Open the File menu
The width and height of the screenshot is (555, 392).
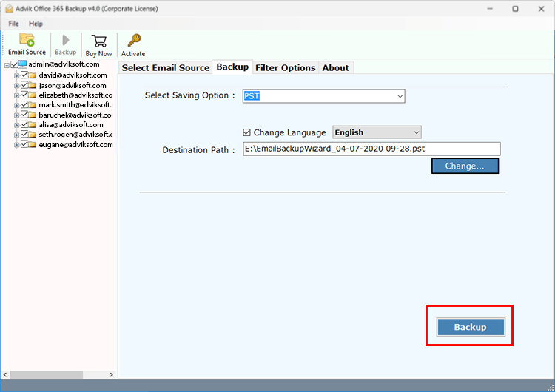(13, 24)
